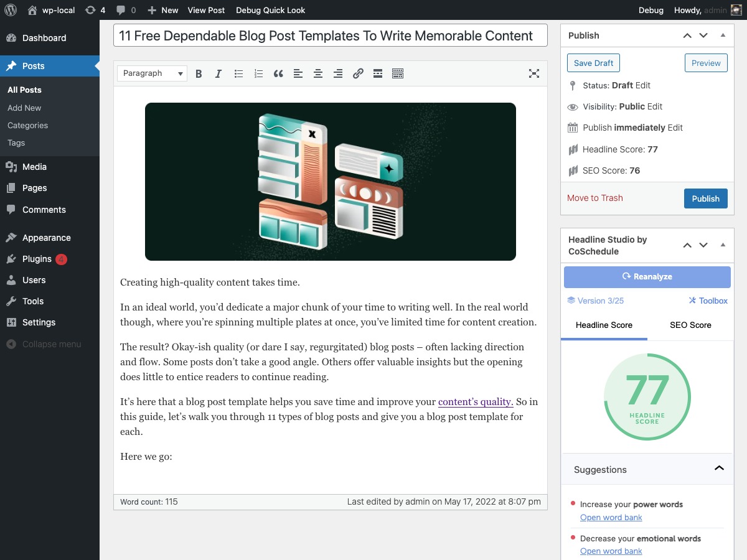Center align the text

click(318, 73)
